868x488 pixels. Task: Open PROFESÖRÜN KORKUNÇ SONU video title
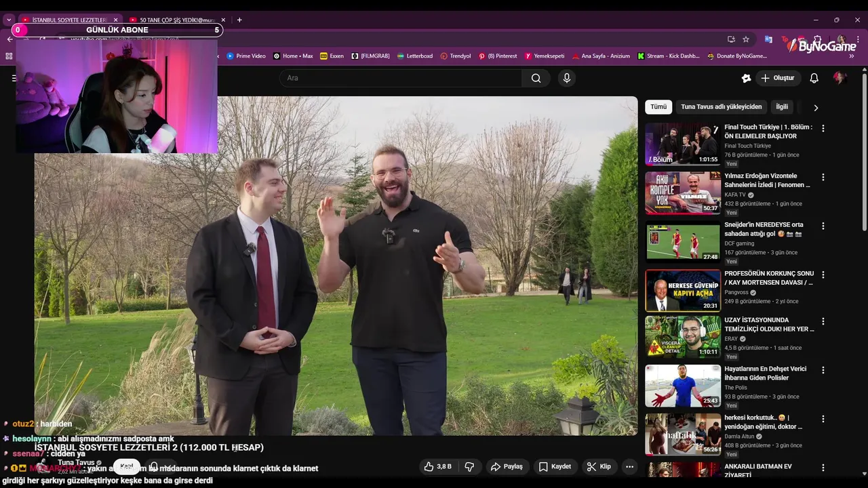768,278
